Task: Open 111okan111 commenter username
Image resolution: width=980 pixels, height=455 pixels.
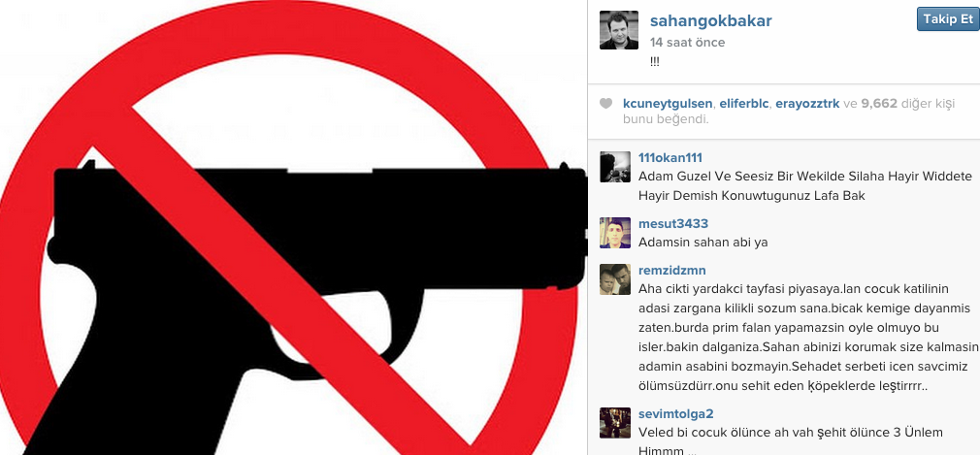Action: pos(670,158)
